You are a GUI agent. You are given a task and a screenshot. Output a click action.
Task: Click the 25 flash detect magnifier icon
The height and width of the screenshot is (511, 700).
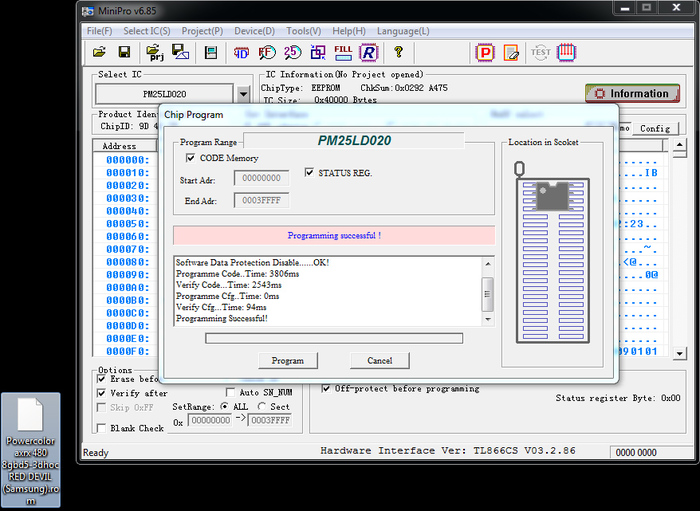(292, 53)
